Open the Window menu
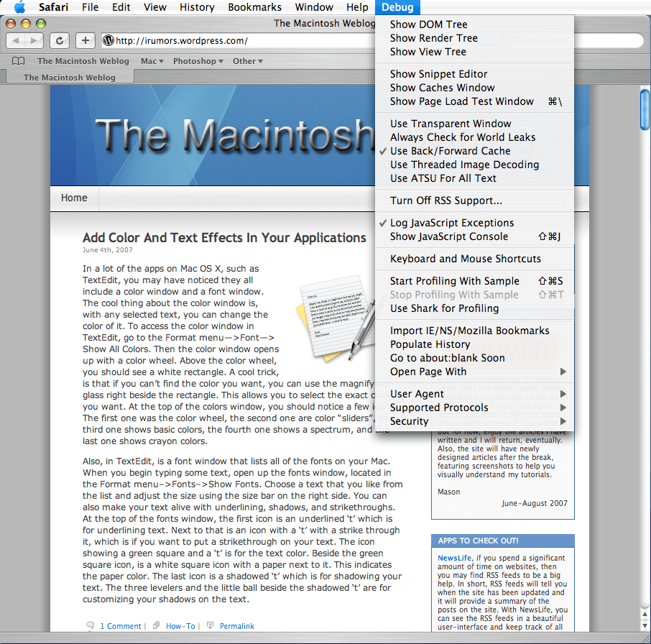This screenshot has width=651, height=644. coord(314,7)
